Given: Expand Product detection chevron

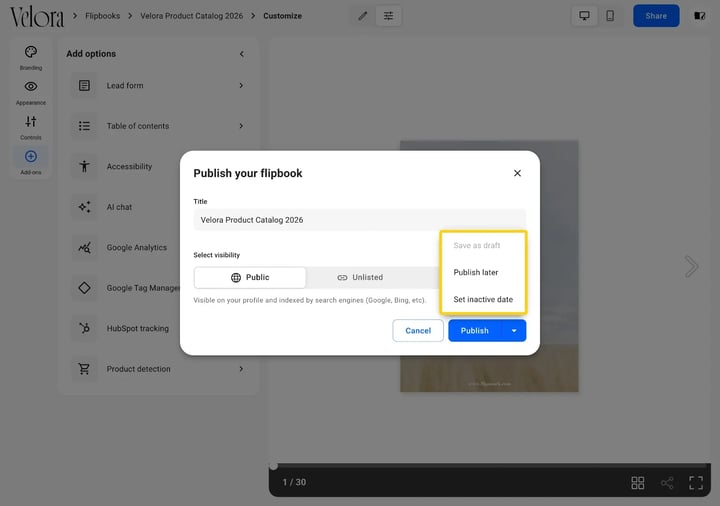Looking at the screenshot, I should point(241,369).
